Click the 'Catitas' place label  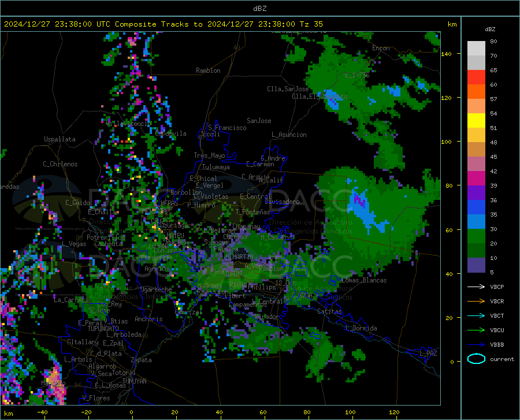(x=329, y=311)
